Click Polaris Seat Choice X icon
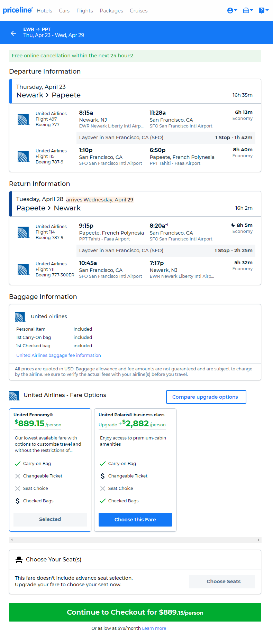The image size is (273, 644). tap(103, 489)
